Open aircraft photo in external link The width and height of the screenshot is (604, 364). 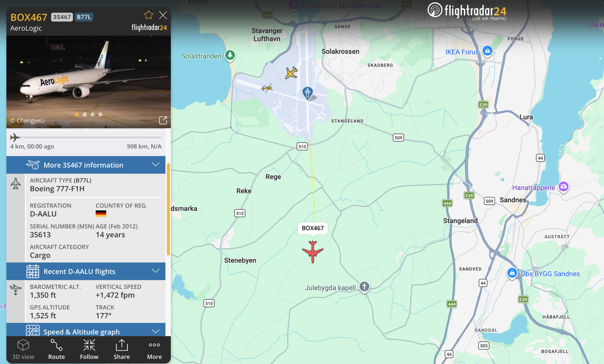pos(163,120)
